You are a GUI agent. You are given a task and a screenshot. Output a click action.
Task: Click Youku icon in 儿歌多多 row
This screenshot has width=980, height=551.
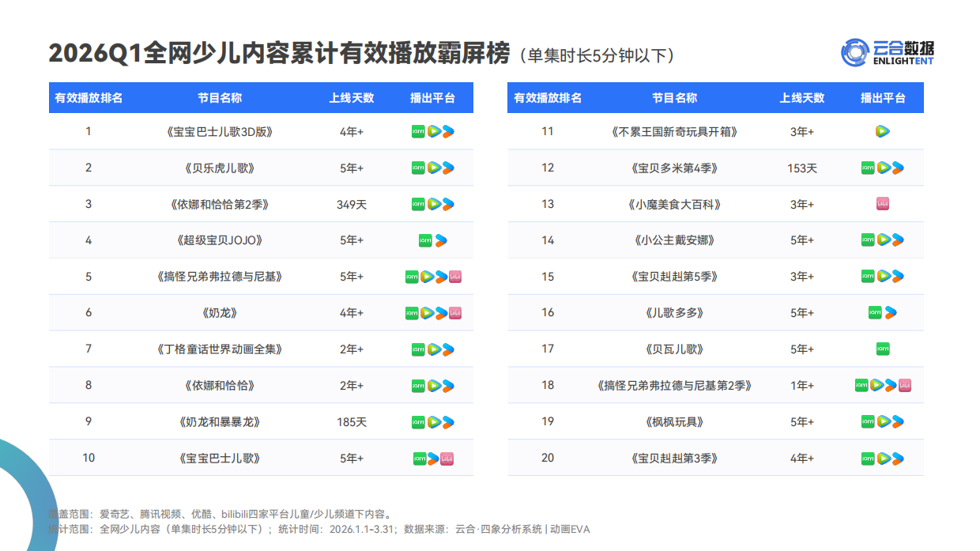click(x=891, y=313)
